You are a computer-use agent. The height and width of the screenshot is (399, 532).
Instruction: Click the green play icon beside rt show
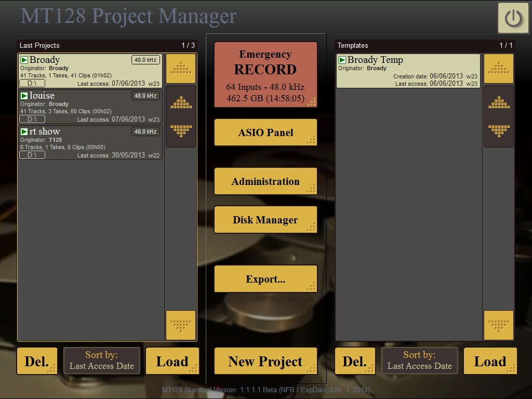24,131
